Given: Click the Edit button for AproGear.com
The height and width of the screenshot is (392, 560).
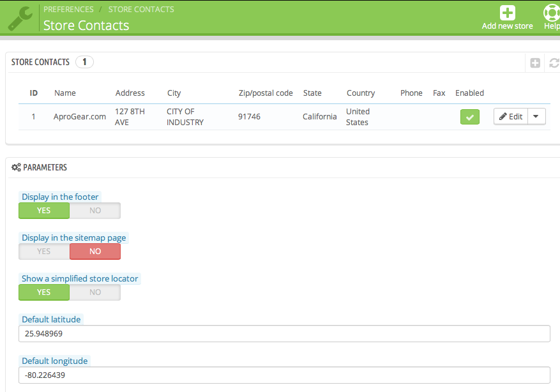Looking at the screenshot, I should pyautogui.click(x=511, y=116).
